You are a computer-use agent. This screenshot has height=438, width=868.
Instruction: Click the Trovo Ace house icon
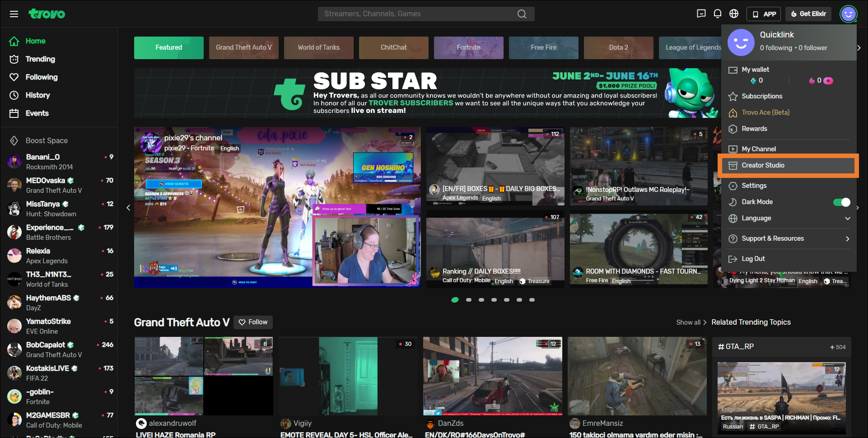pyautogui.click(x=733, y=112)
